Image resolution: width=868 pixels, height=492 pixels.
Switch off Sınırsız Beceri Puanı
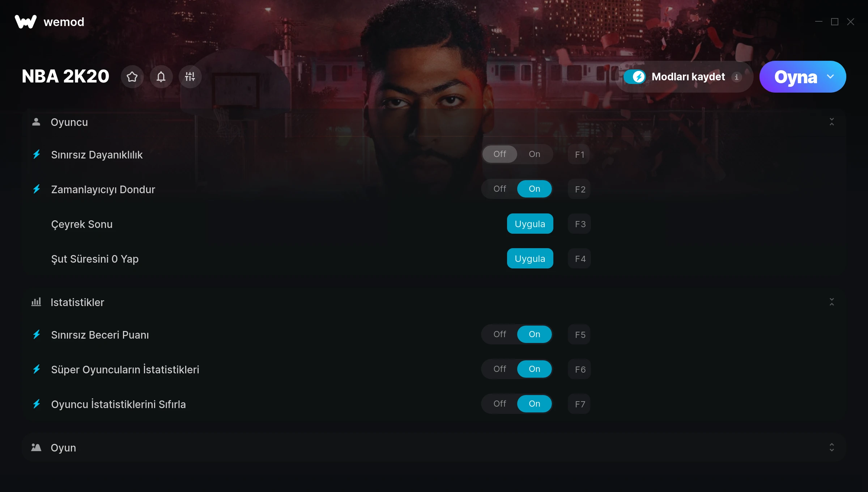coord(500,334)
